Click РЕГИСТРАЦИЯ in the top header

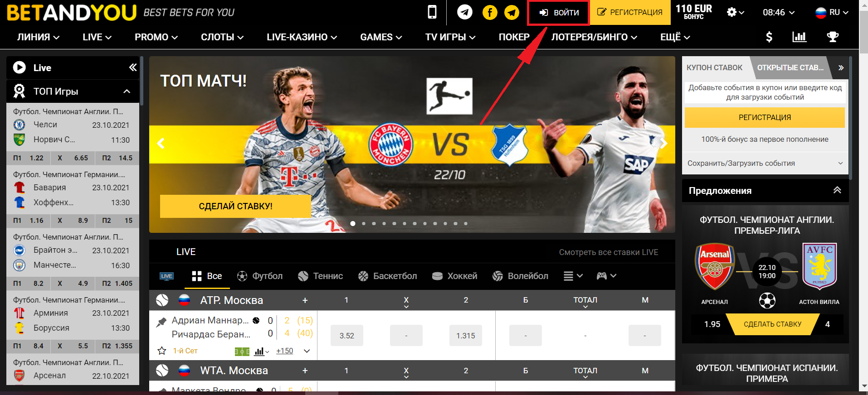tap(630, 12)
